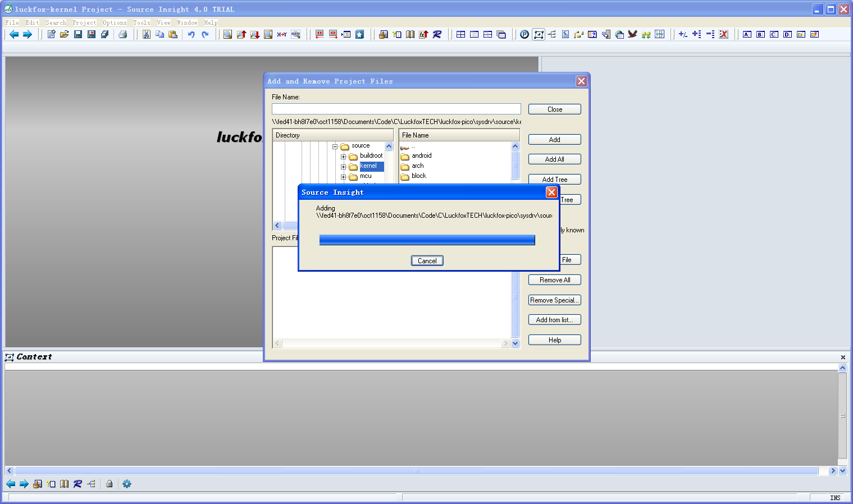Screen dimensions: 853x504
Task: Click the Project Window P icon
Action: coord(524,34)
